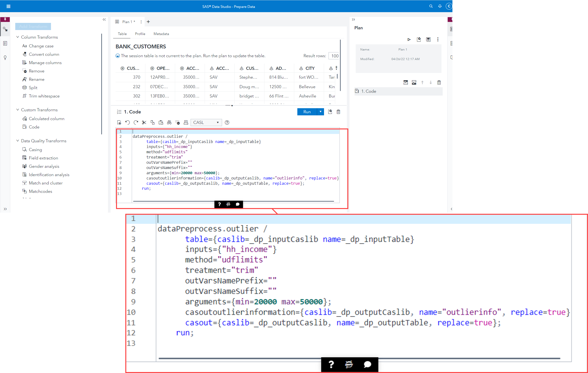Viewport: 588px width, 373px height.
Task: Click the cut scissors icon
Action: pyautogui.click(x=144, y=122)
